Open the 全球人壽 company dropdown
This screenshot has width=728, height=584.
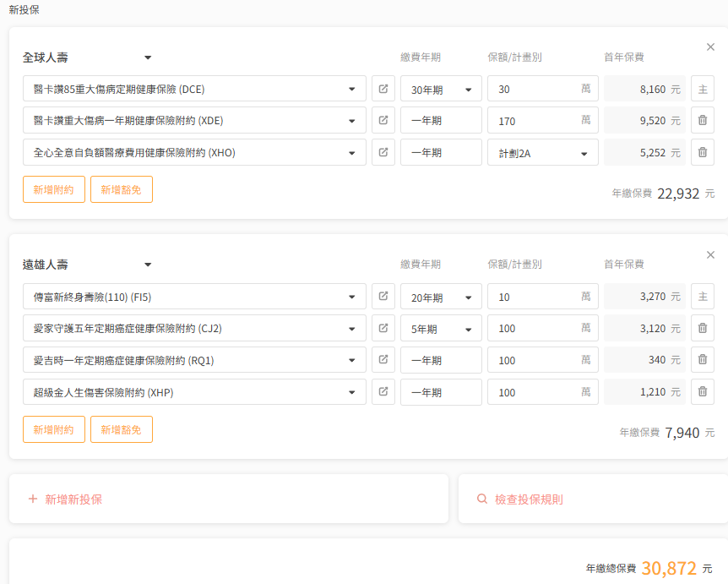(x=87, y=57)
